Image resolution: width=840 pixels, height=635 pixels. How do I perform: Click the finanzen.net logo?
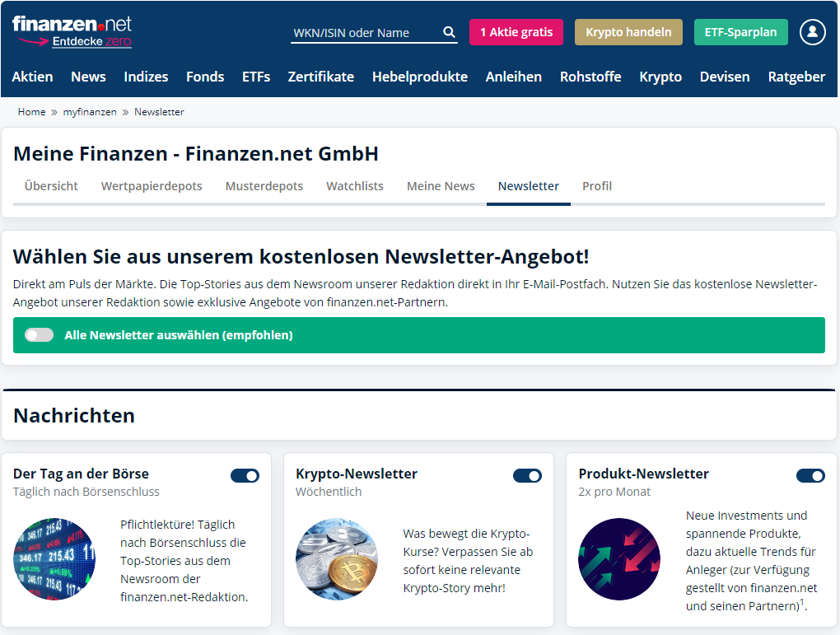[x=72, y=24]
